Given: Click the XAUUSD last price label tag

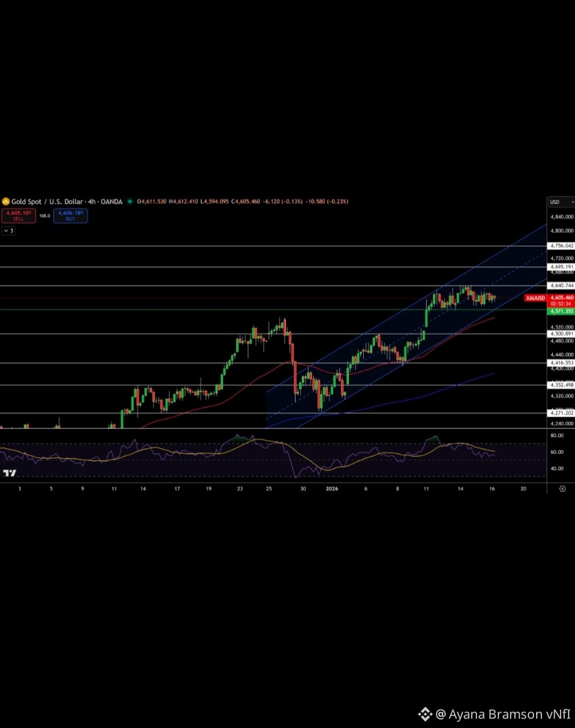Looking at the screenshot, I should [536, 298].
